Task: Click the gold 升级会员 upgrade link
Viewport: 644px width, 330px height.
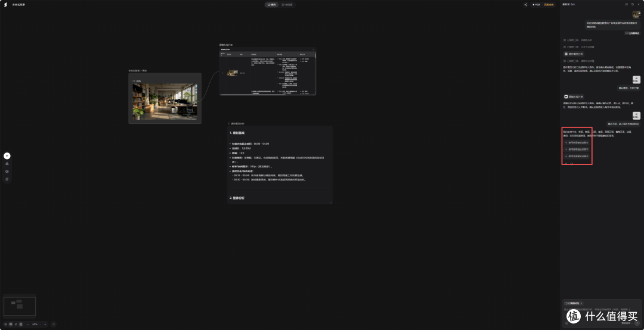Action: (549, 5)
